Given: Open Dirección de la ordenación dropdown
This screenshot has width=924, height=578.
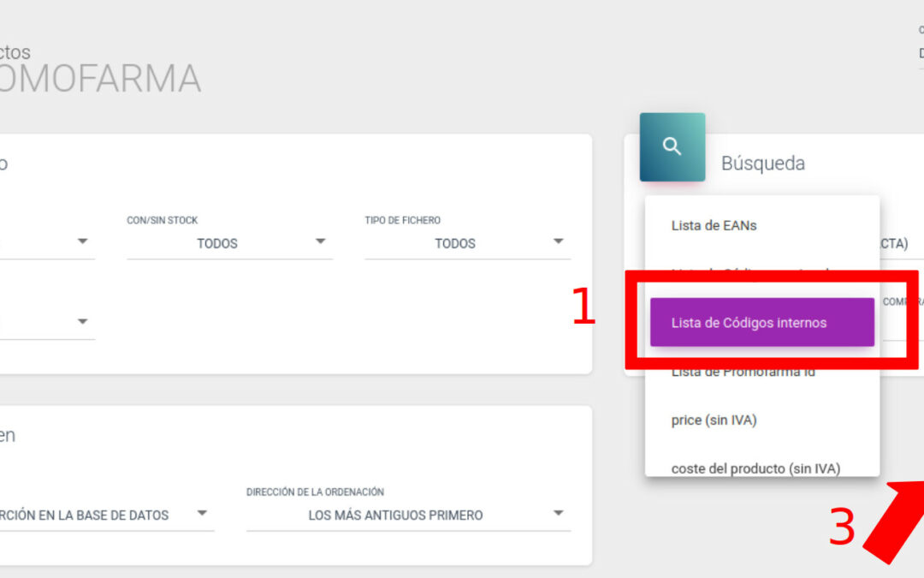Looking at the screenshot, I should point(408,515).
